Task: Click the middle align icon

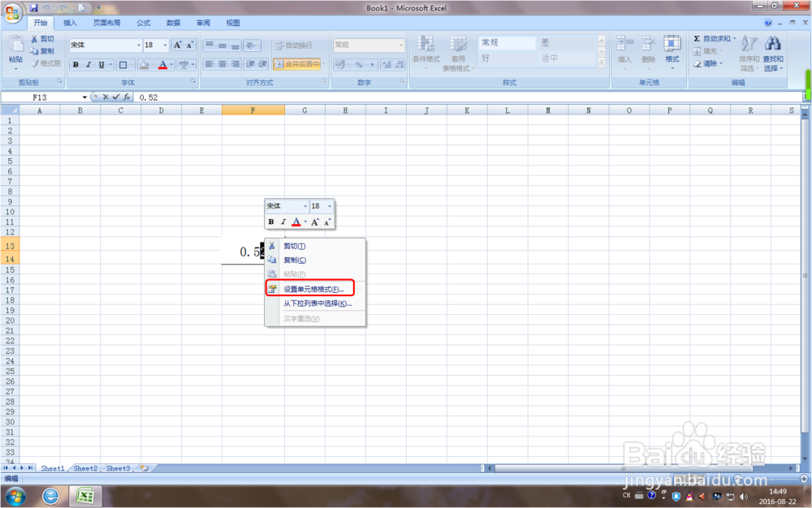Action: [x=222, y=45]
